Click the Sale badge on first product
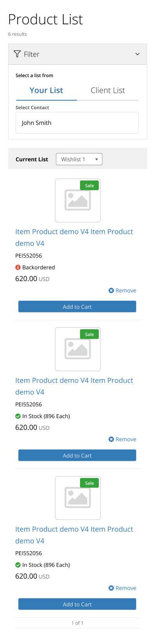 click(89, 186)
